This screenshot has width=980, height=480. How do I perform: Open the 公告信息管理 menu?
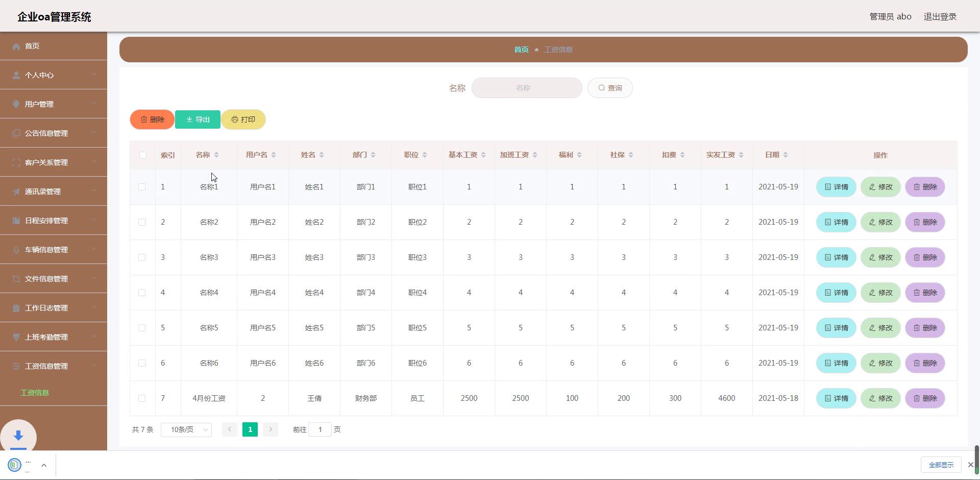54,133
